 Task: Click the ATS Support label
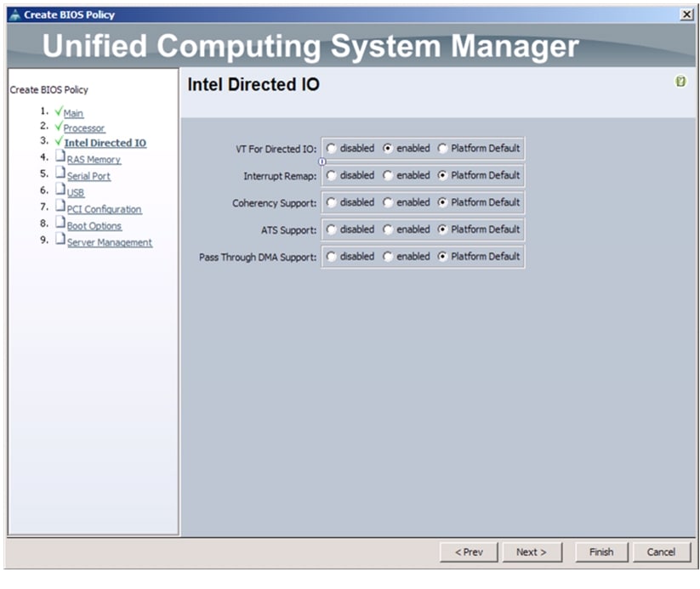click(289, 230)
